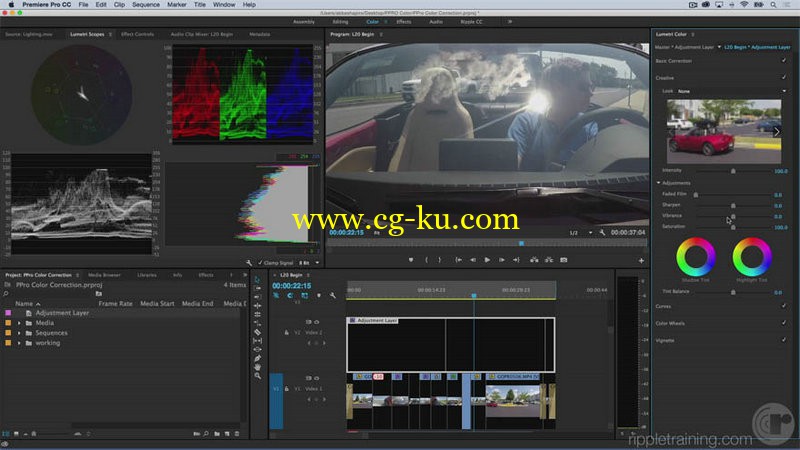The width and height of the screenshot is (800, 450).
Task: Open the Program Monitor button editor plus
Action: [641, 260]
